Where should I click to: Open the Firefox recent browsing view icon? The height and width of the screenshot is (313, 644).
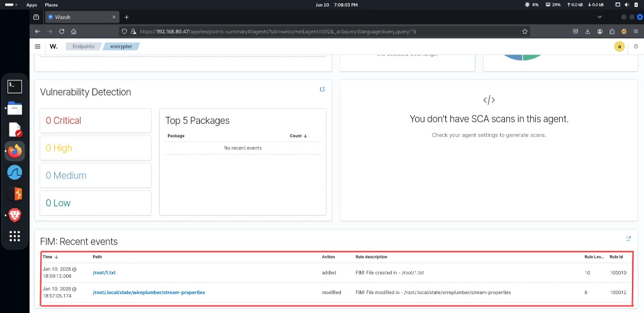point(36,17)
